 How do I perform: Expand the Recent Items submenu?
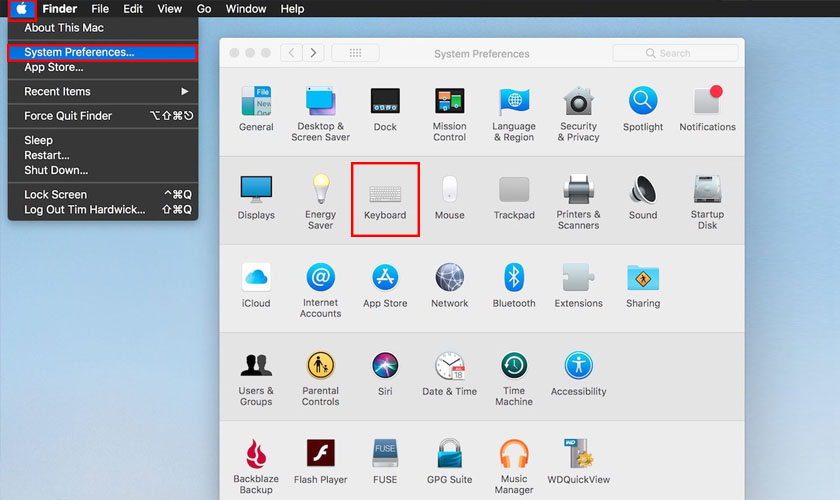coord(103,92)
